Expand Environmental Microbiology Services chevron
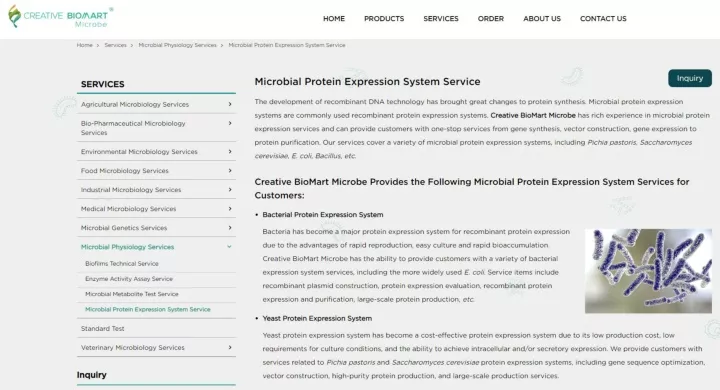This screenshot has width=720, height=390. click(230, 152)
